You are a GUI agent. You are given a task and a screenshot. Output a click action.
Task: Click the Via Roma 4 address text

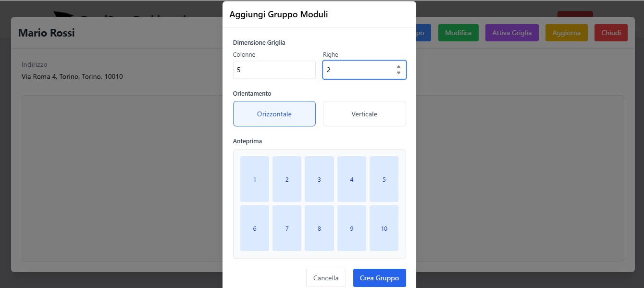tap(72, 76)
